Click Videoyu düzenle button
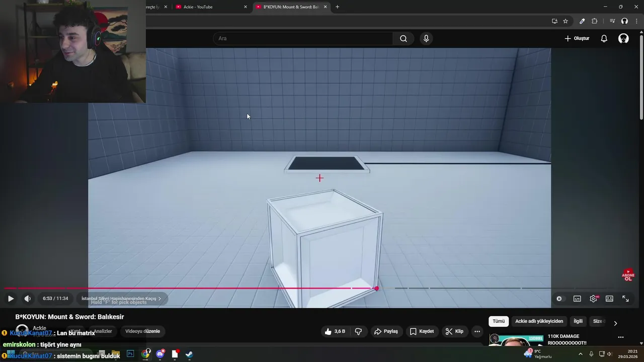The width and height of the screenshot is (644, 362). pyautogui.click(x=142, y=331)
